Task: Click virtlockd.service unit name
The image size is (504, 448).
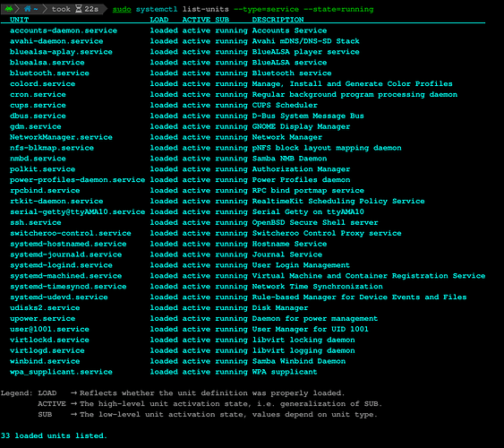Action: pyautogui.click(x=49, y=340)
